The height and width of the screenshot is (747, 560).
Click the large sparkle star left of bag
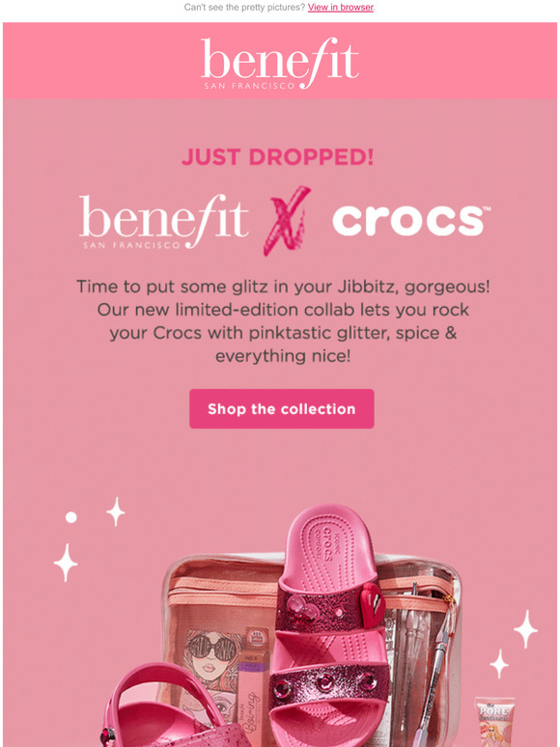coord(66,563)
